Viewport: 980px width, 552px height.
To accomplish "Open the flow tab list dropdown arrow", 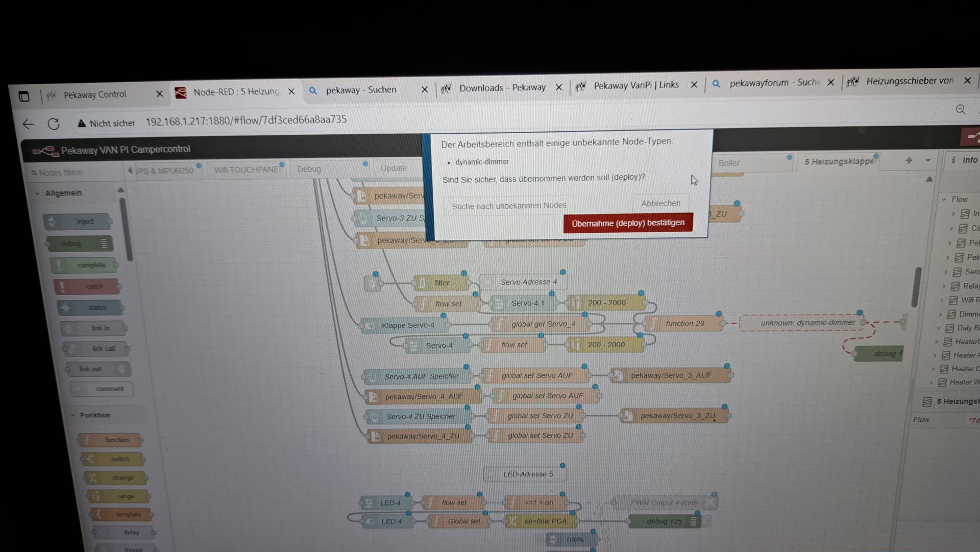I will [927, 160].
